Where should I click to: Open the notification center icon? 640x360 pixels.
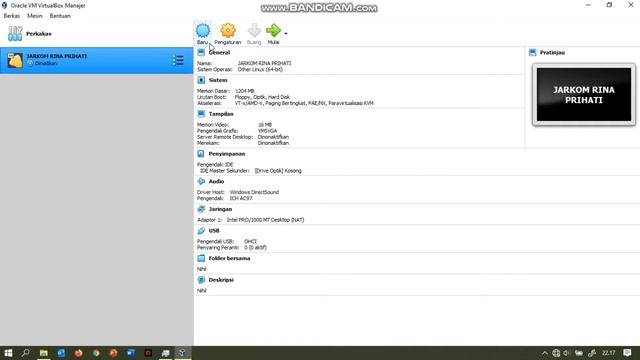[x=627, y=353]
